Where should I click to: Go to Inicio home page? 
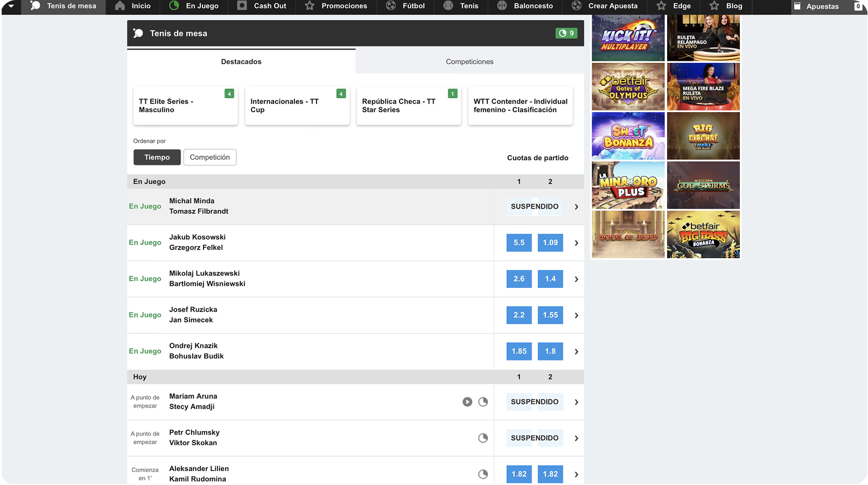(133, 6)
